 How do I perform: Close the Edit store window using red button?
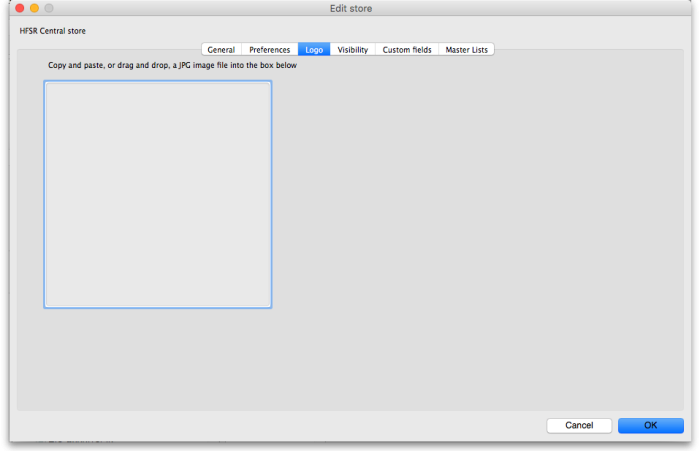(x=19, y=9)
